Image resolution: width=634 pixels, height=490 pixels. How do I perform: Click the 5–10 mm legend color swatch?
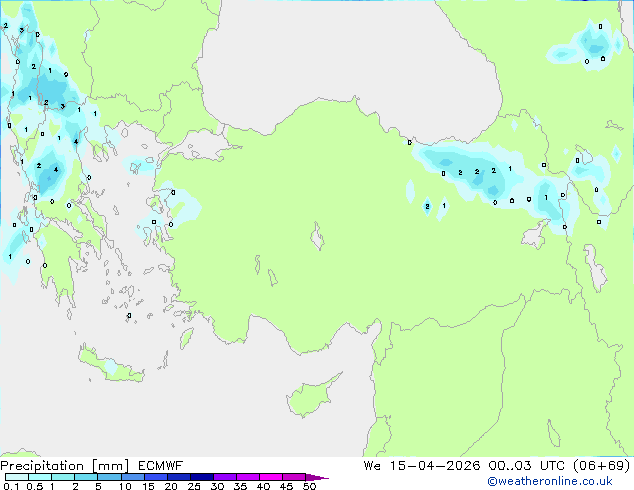[109, 477]
